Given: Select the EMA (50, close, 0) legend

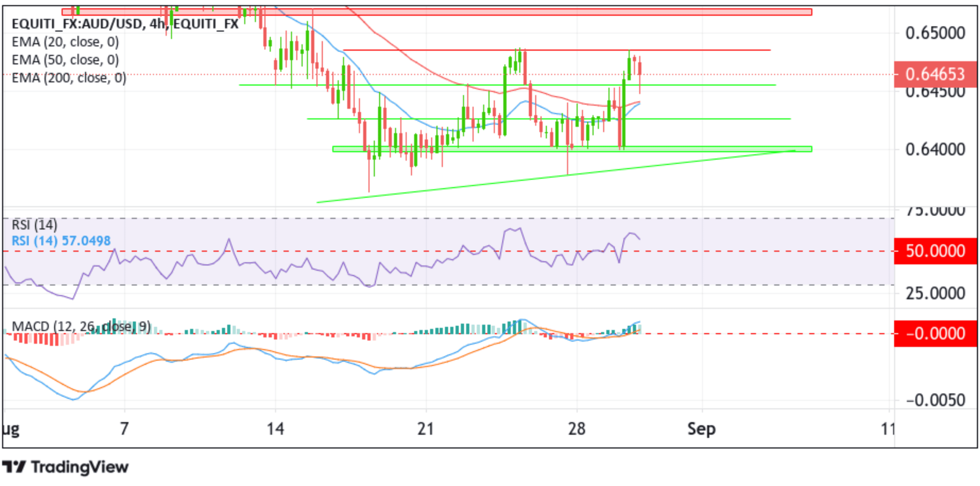Looking at the screenshot, I should point(65,60).
